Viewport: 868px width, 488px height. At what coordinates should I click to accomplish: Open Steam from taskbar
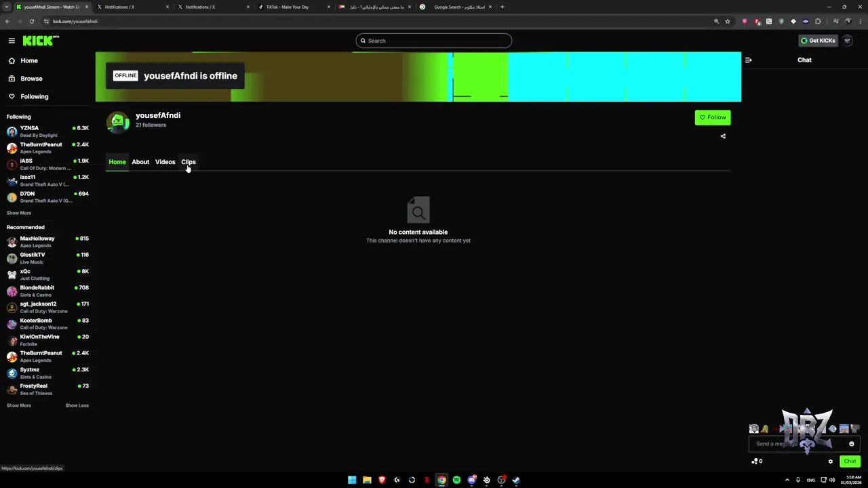pos(516,480)
